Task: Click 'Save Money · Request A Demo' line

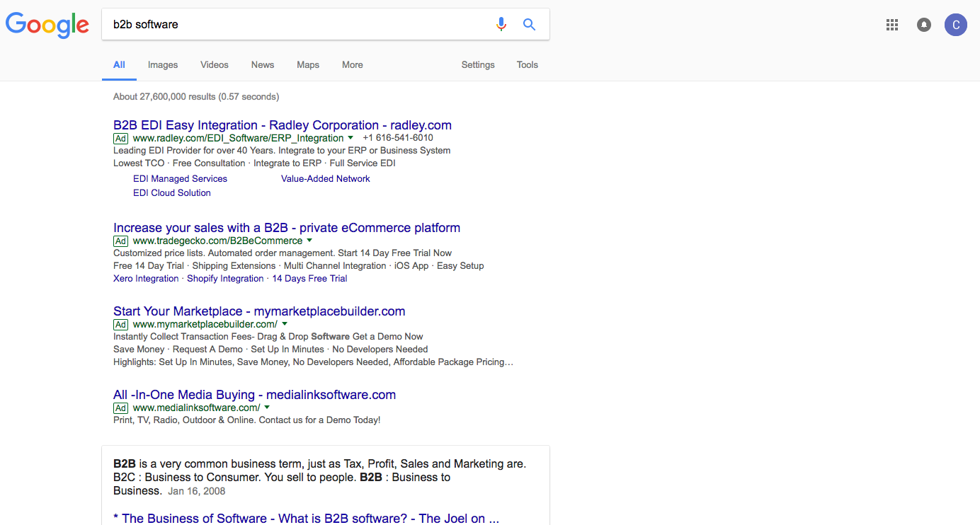Action: 270,350
